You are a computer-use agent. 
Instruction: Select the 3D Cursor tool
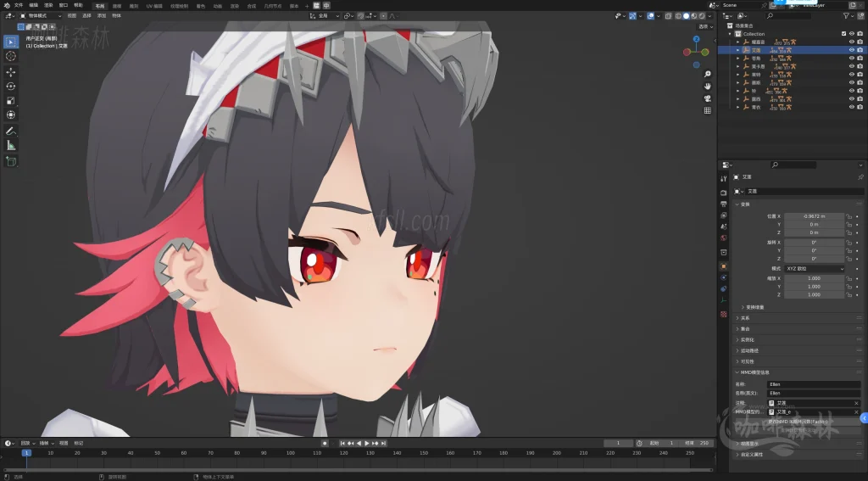10,56
